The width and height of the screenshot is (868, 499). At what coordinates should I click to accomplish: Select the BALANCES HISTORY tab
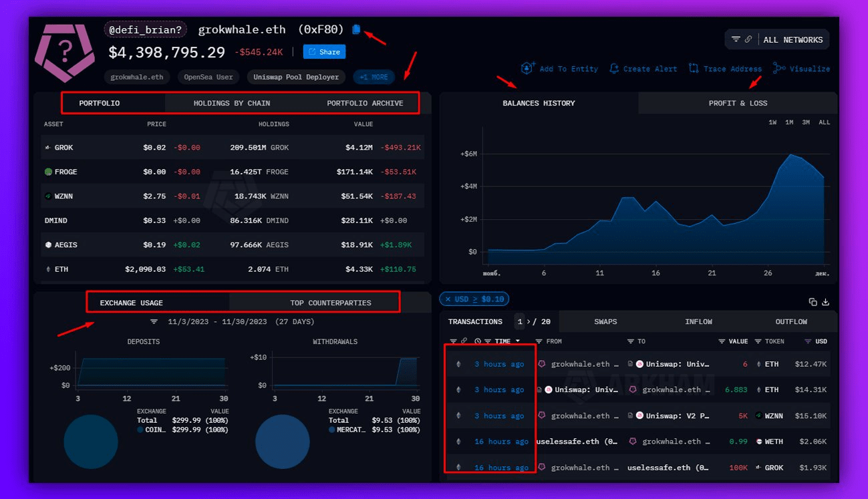[539, 103]
